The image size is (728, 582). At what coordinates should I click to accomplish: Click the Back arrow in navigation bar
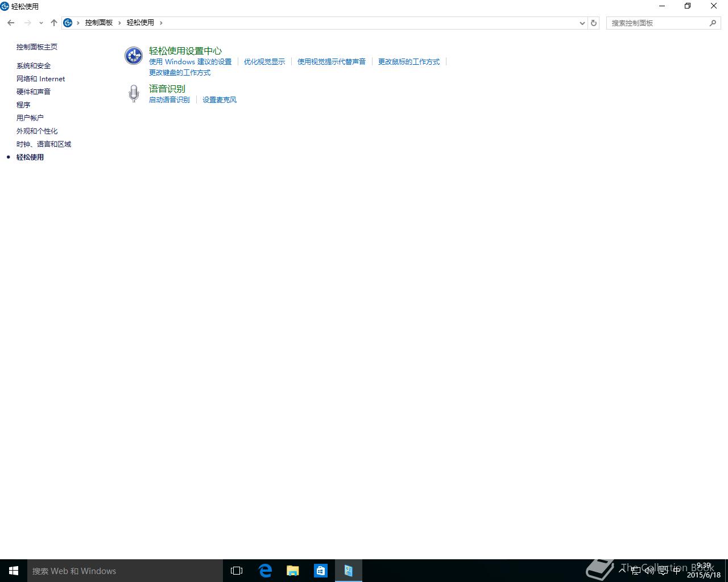point(11,23)
